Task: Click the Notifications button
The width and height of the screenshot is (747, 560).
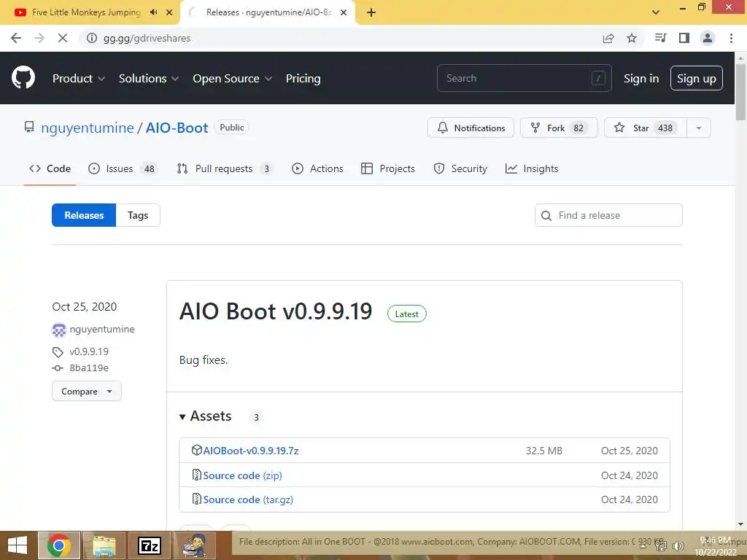Action: tap(471, 128)
